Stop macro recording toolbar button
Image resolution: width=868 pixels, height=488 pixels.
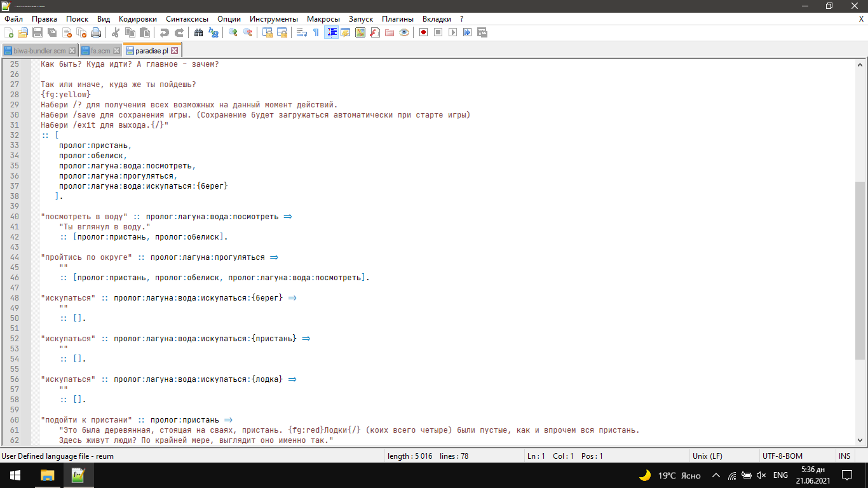coord(438,32)
